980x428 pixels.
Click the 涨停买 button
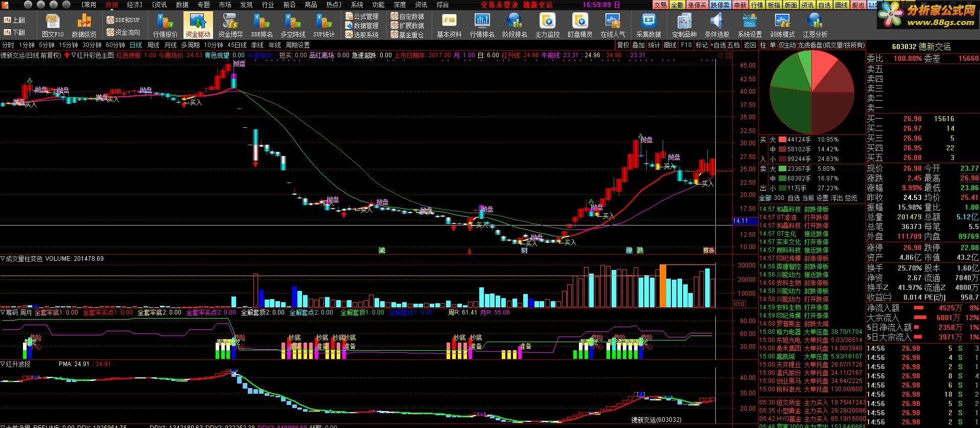(x=697, y=5)
